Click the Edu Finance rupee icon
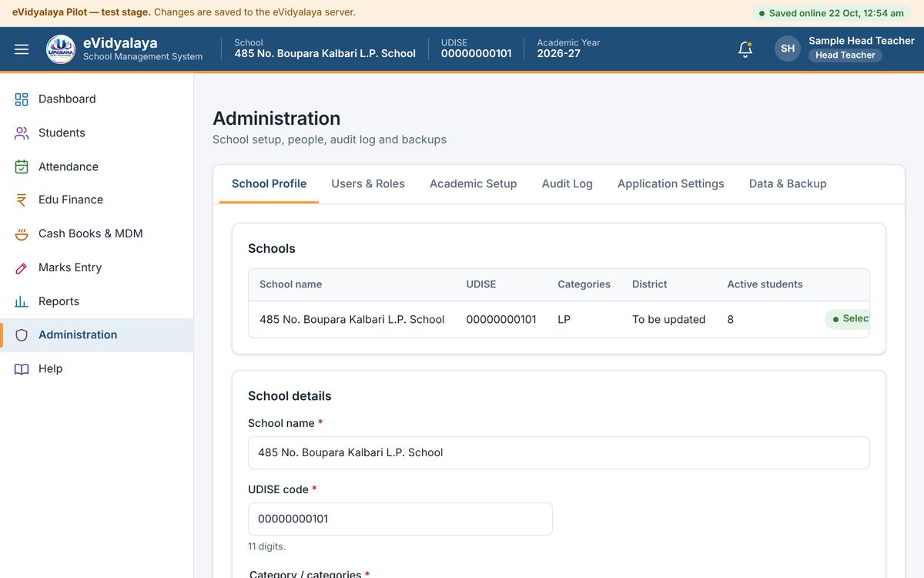 22,200
